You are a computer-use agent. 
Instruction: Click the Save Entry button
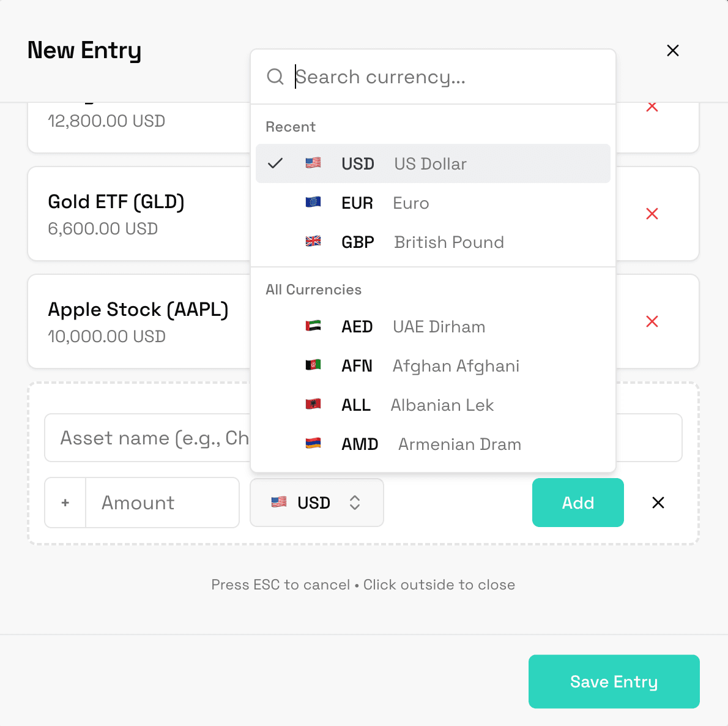pos(614,681)
